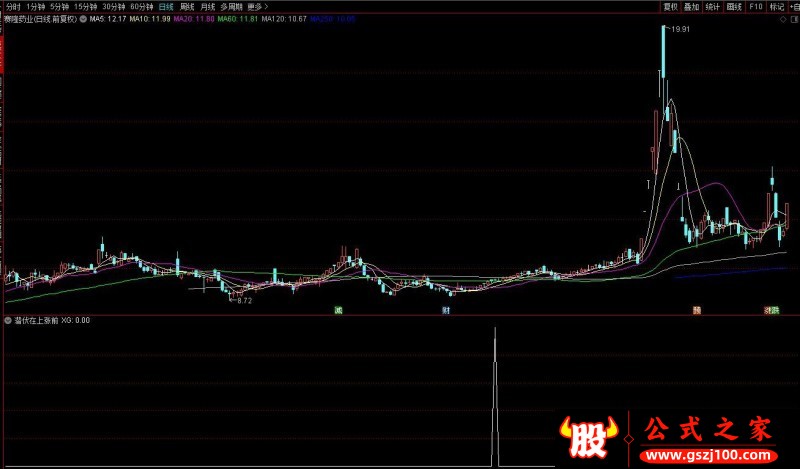Click the XG signal spike in lower panel

[x=494, y=397]
